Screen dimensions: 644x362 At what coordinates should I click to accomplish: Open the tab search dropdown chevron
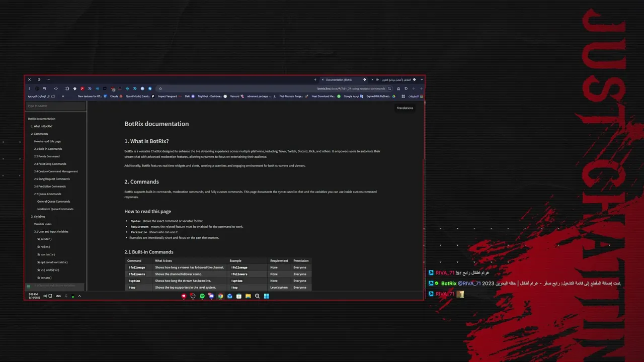(x=422, y=79)
